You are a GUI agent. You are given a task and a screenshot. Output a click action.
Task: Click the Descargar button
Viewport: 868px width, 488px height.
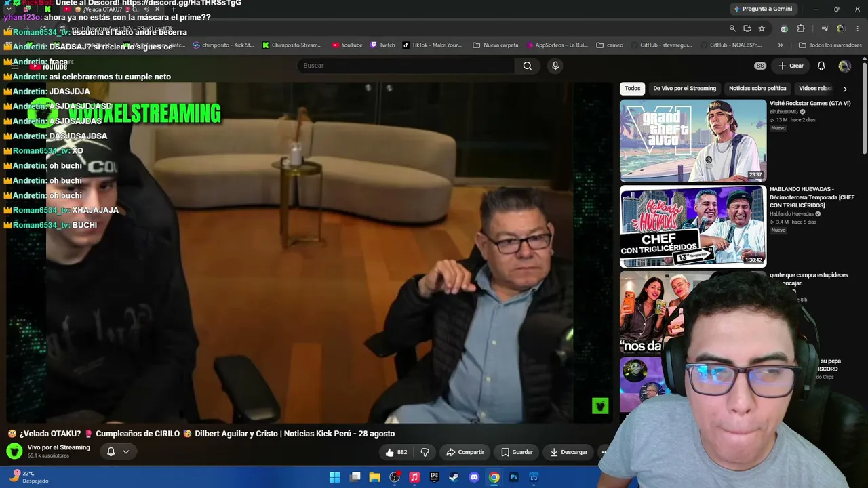point(569,452)
